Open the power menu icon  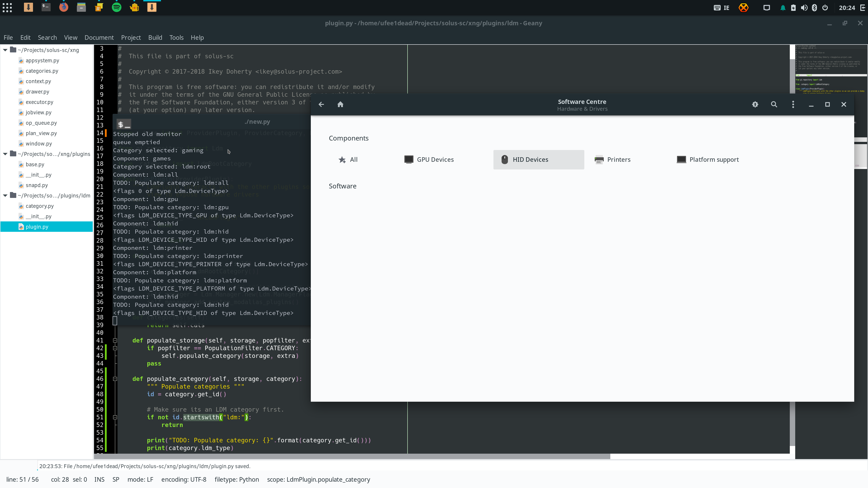click(825, 8)
